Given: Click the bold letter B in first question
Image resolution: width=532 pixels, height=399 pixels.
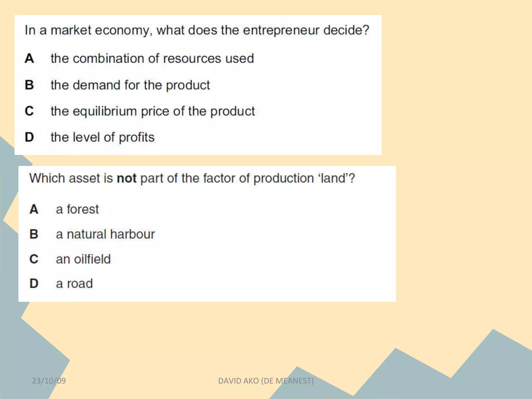Looking at the screenshot, I should pyautogui.click(x=29, y=85).
